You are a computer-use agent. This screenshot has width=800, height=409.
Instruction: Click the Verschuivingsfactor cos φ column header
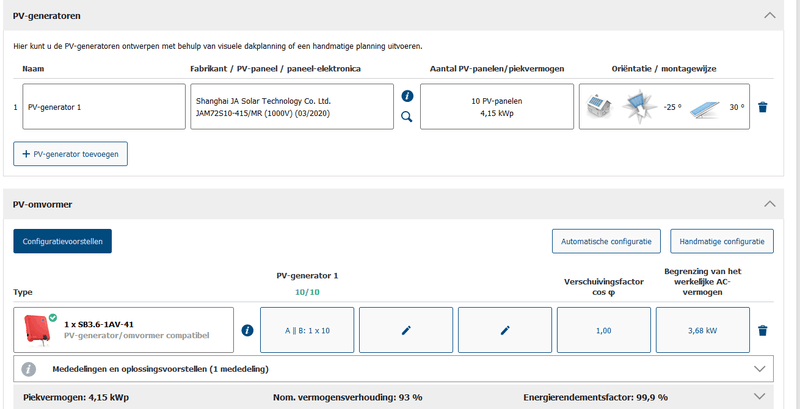(x=604, y=287)
